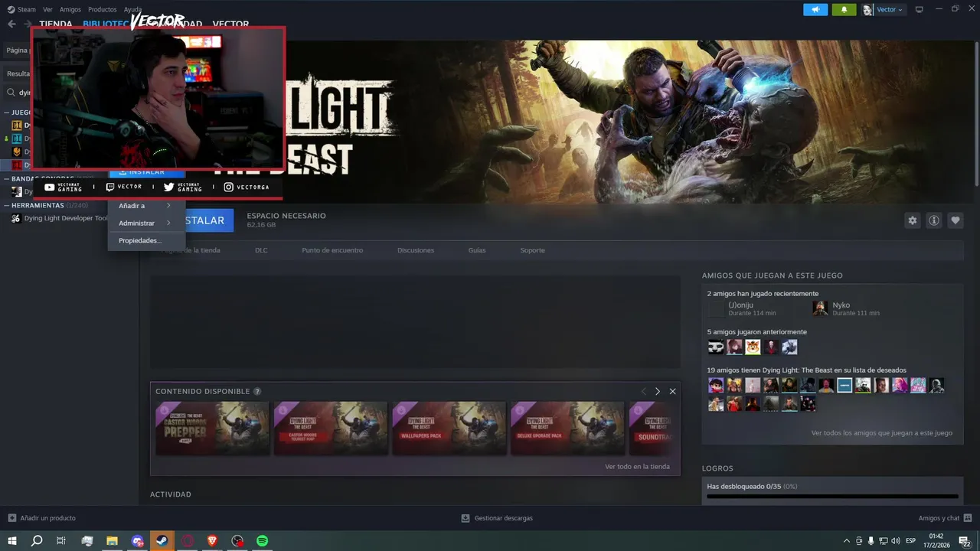Click Ver todos los amigos link
The width and height of the screenshot is (980, 551).
coord(881,432)
